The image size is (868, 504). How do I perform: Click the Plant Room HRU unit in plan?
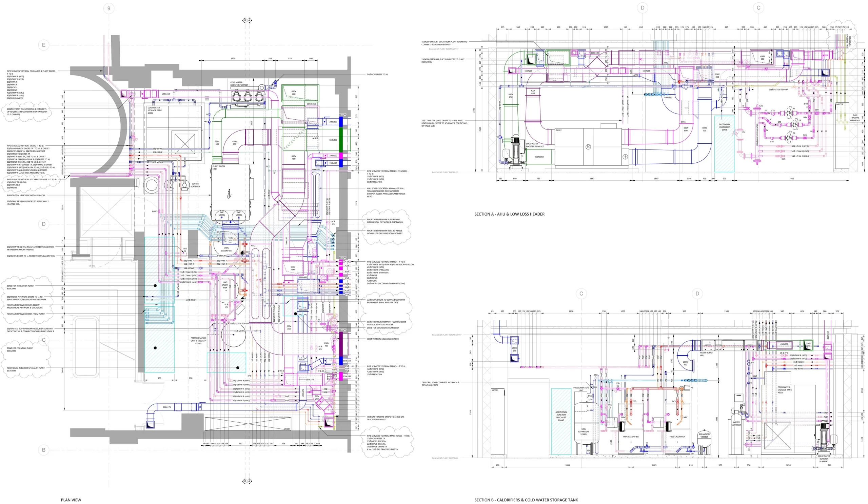coord(230,188)
